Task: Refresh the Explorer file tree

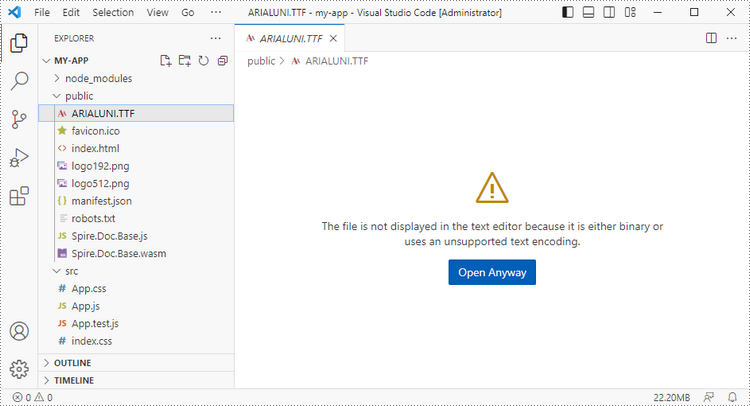Action: pyautogui.click(x=203, y=61)
